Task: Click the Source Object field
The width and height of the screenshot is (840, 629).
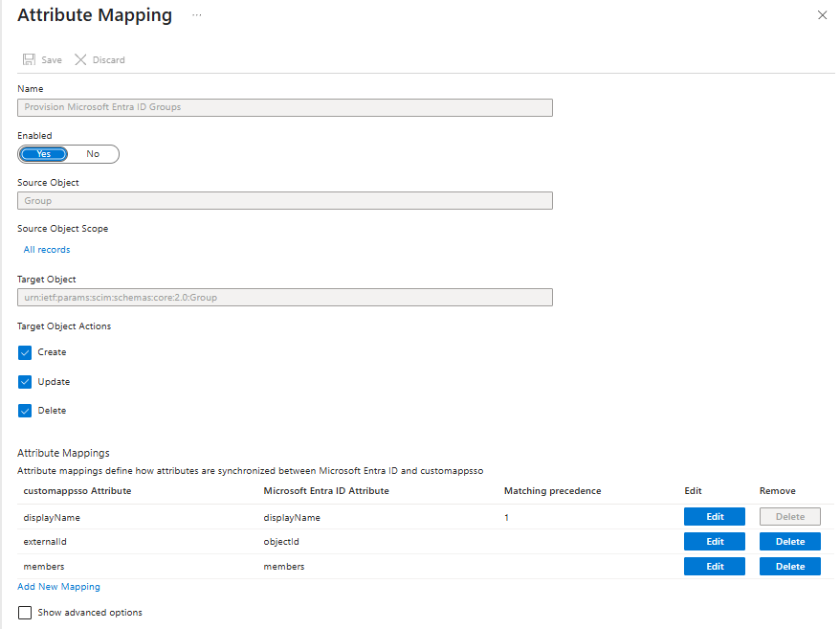Action: click(x=285, y=200)
